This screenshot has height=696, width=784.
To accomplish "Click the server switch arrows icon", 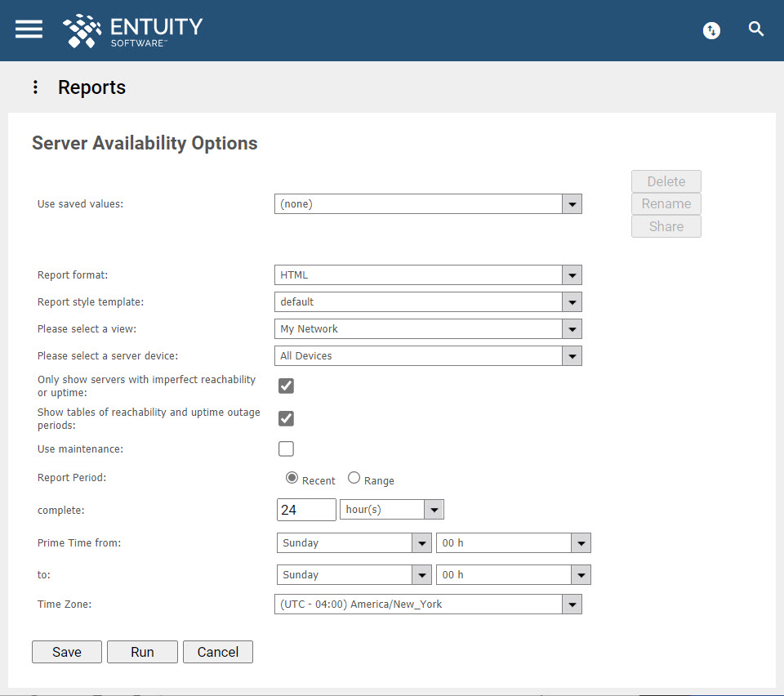I will [711, 30].
